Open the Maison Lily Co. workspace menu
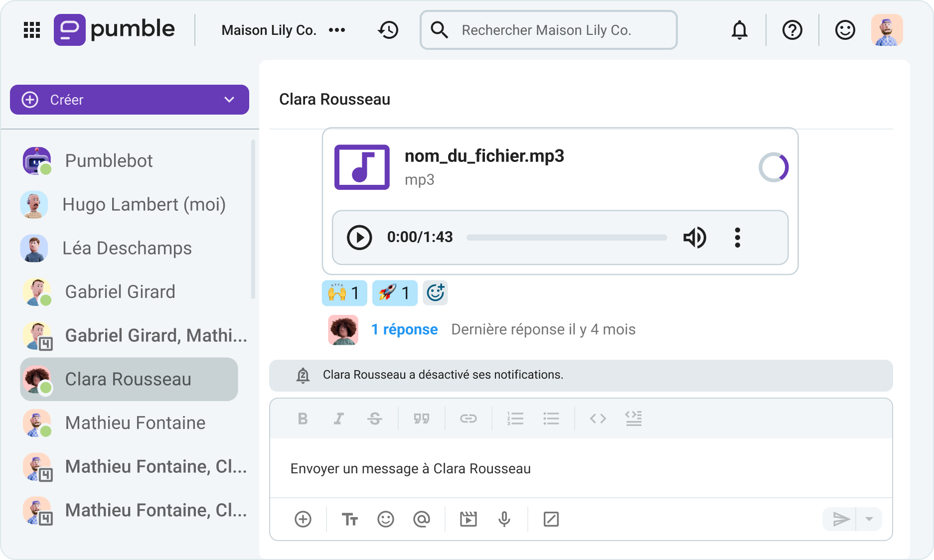This screenshot has height=560, width=934. pos(337,30)
